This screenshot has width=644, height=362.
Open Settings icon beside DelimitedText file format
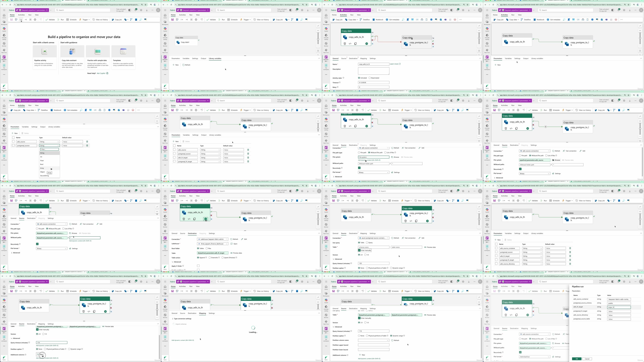pos(553,357)
